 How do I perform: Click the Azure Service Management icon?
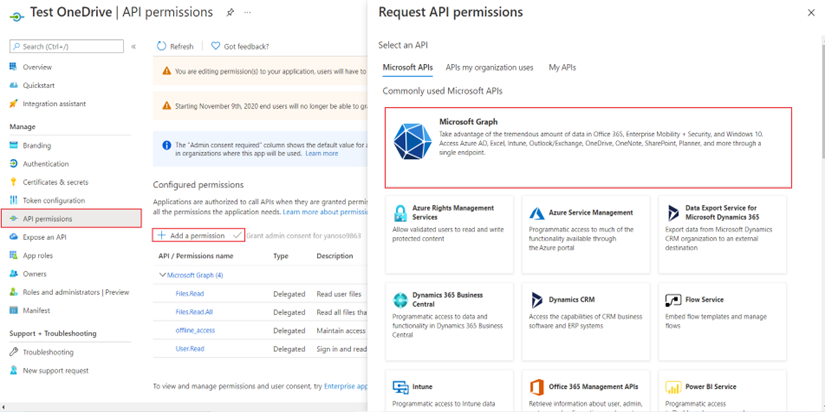537,214
